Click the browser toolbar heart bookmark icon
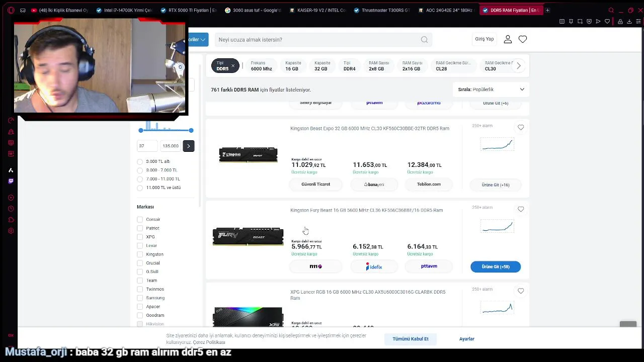 pyautogui.click(x=607, y=22)
